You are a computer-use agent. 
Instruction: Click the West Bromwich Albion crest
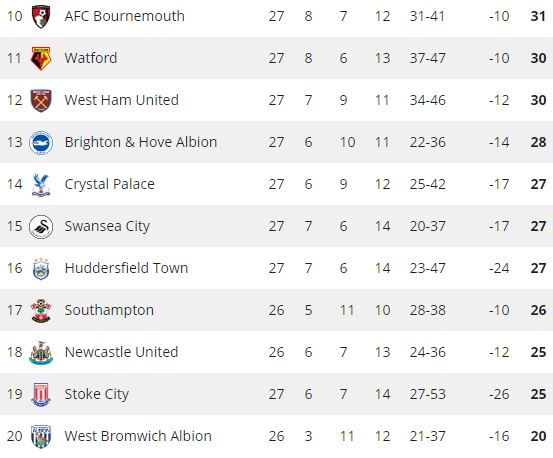41,436
